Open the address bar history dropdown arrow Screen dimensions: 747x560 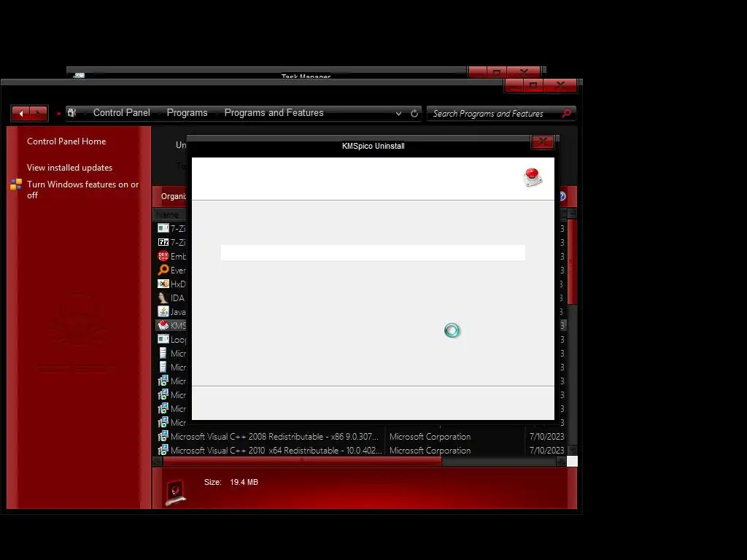point(398,113)
